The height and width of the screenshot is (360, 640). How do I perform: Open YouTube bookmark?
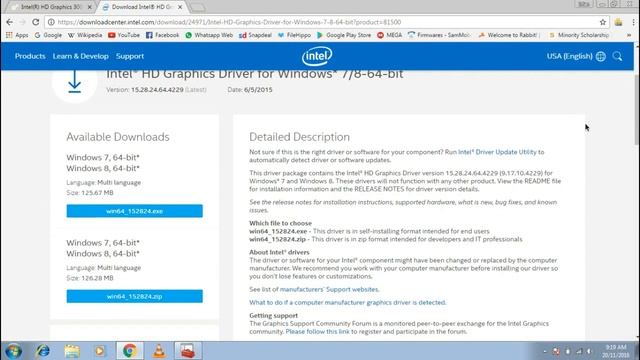(124, 35)
